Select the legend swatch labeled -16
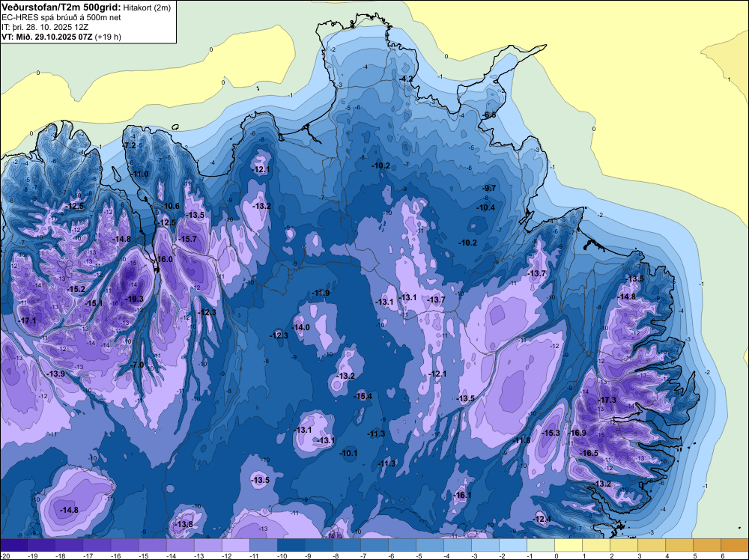This screenshot has width=749, height=560. (124, 544)
